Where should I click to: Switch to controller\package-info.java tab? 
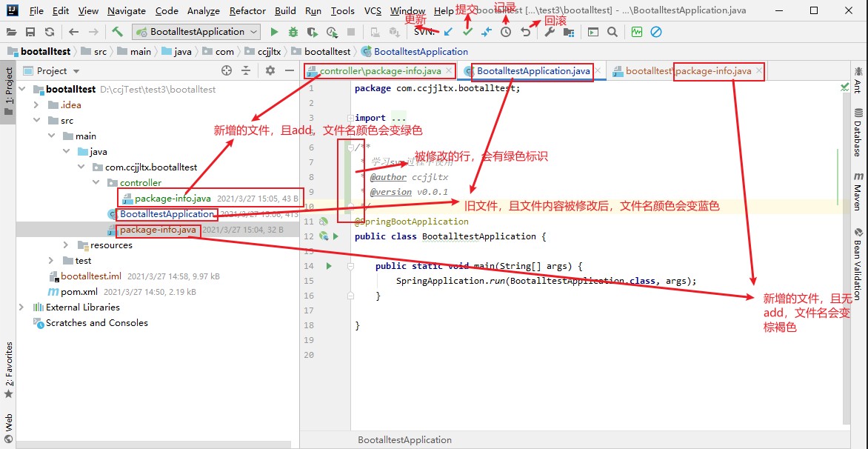coord(379,71)
